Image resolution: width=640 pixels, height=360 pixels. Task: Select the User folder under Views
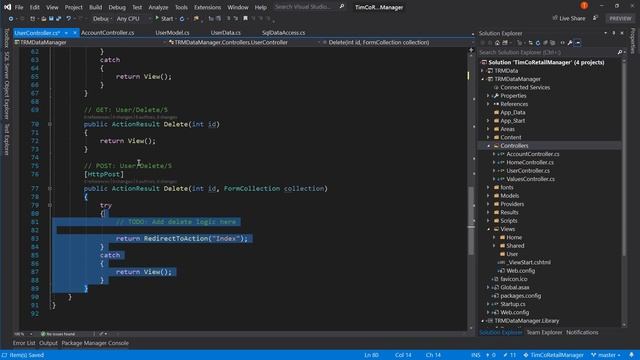(x=512, y=254)
